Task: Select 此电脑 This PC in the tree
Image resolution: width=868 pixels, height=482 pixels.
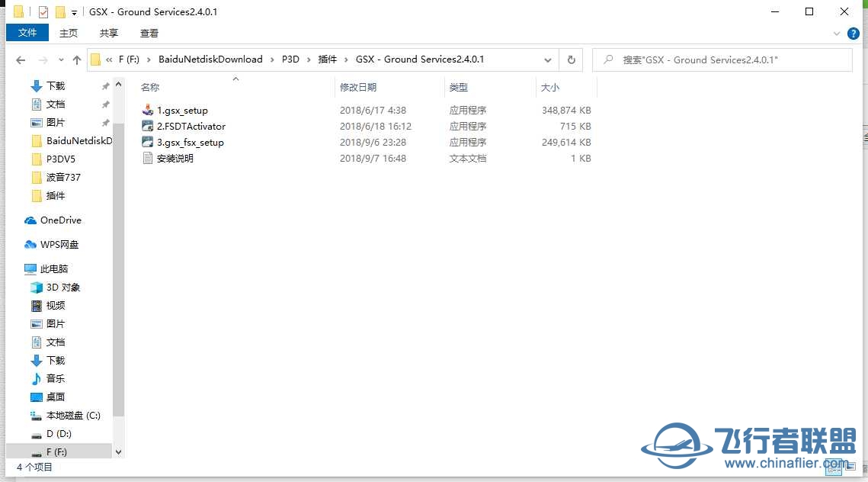Action: click(46, 269)
